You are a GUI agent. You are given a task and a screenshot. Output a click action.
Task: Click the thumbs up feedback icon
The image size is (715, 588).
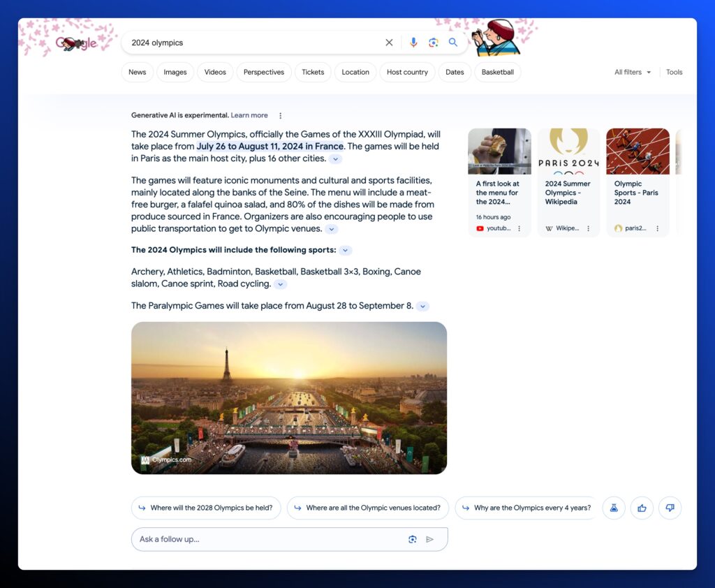tap(642, 508)
